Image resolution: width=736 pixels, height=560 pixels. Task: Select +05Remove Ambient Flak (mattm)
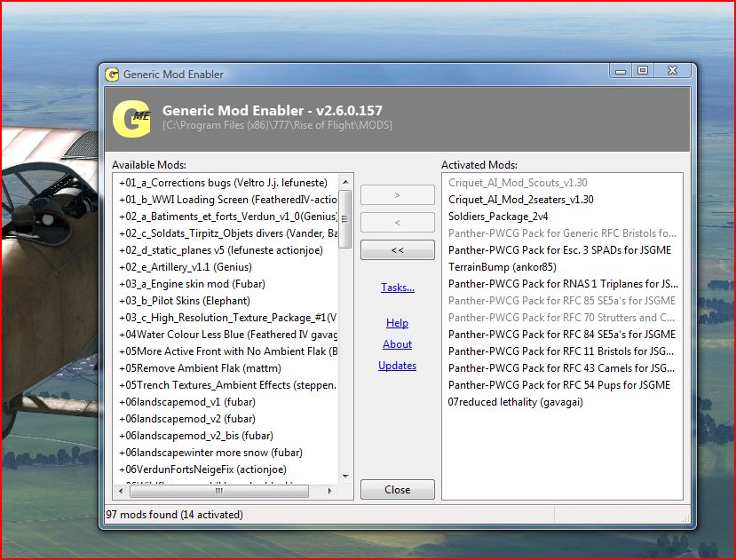tap(201, 368)
